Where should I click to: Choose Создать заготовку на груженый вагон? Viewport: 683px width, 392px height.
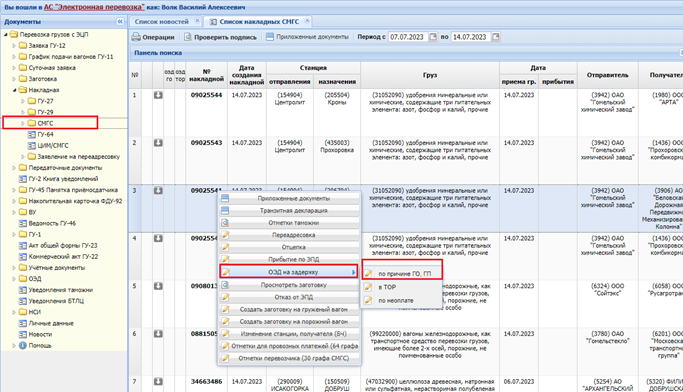point(289,310)
